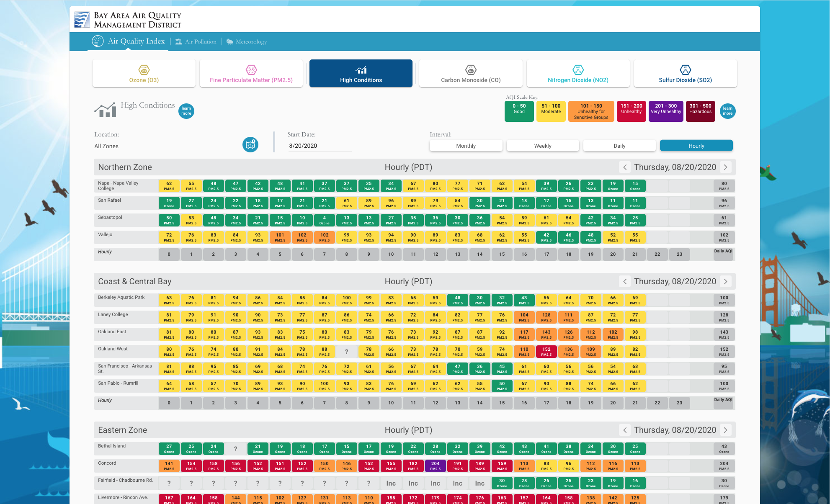Select the High Conditions tab
The image size is (830, 504).
coord(361,73)
